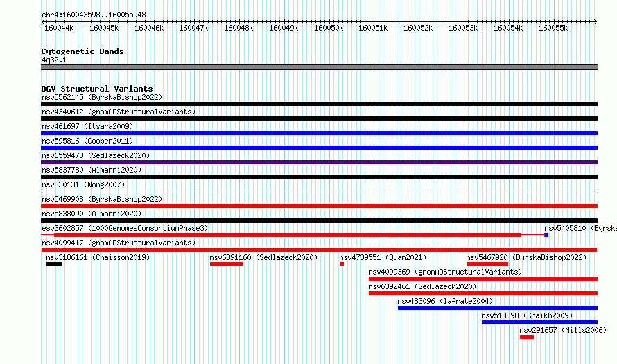Click the nsv5562145 (ByrskaBishop2022) variant label
The image size is (617, 364).
click(x=102, y=97)
